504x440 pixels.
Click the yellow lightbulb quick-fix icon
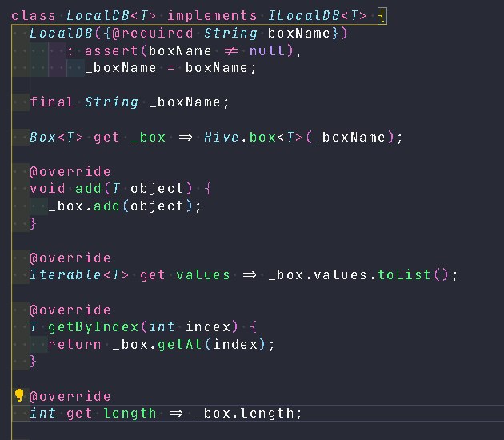pyautogui.click(x=19, y=395)
